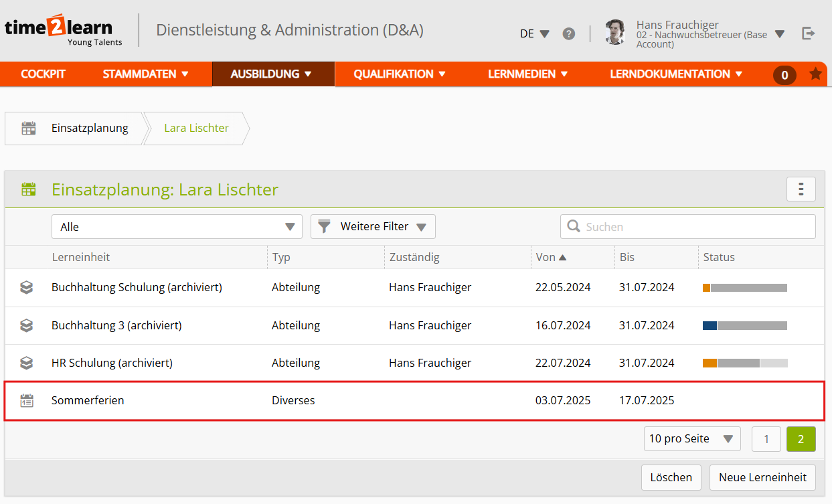This screenshot has width=832, height=504.
Task: Click the Sommerferien calendar row icon
Action: pos(27,401)
